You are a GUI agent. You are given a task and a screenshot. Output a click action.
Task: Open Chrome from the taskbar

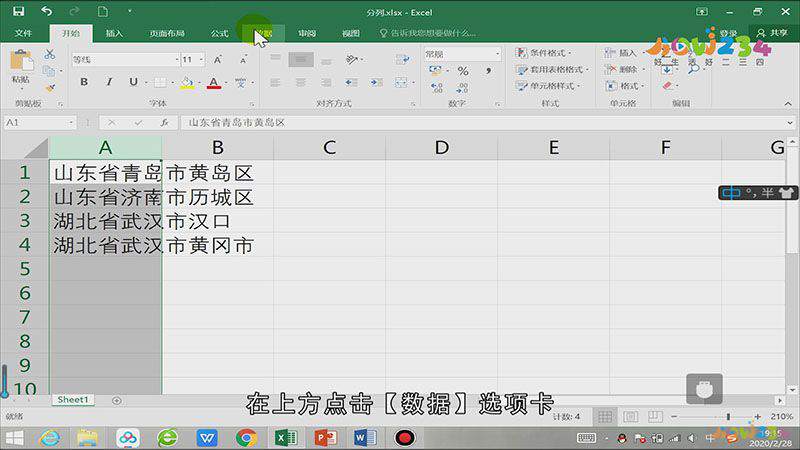[246, 438]
